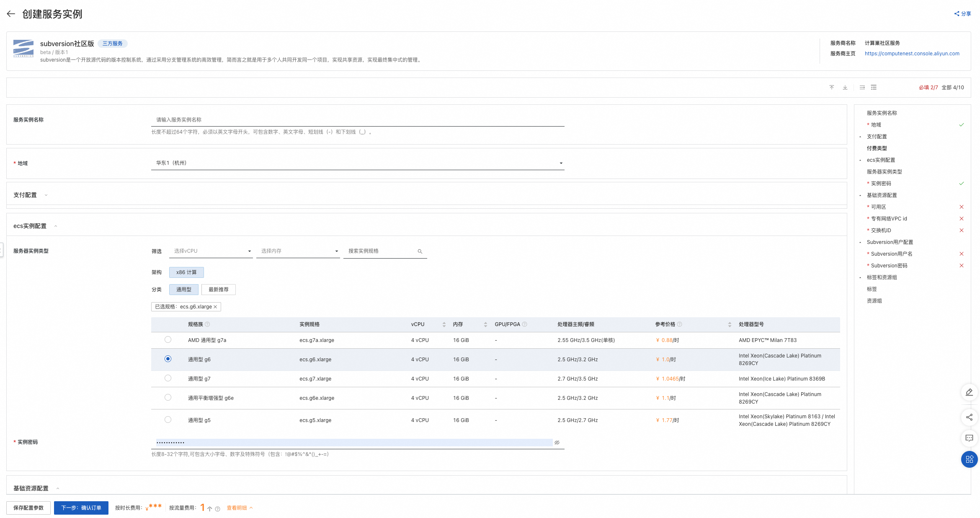Toggle the 最新推荐 category filter
Screen dimensions: 980x518
pos(219,290)
